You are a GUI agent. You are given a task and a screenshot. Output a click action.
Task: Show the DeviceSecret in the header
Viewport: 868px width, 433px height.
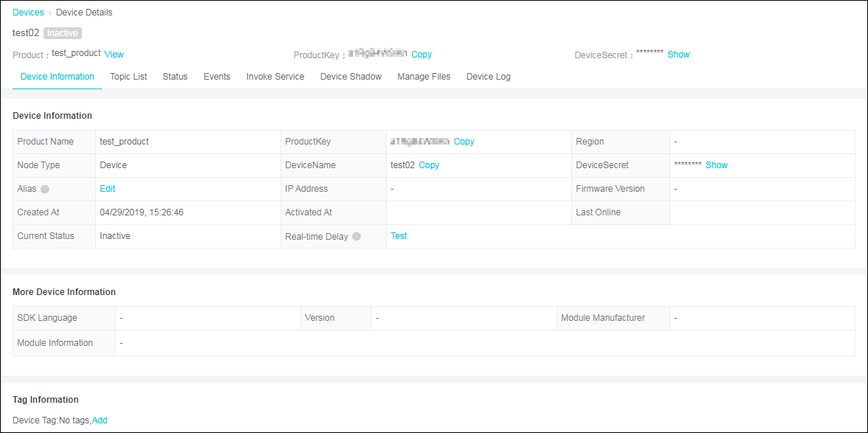tap(678, 55)
